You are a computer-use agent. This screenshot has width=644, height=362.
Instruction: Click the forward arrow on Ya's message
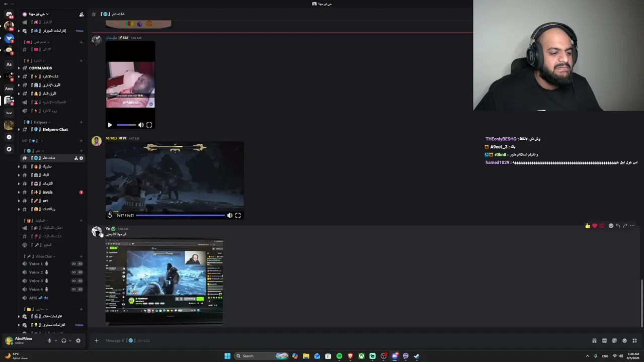pyautogui.click(x=625, y=226)
